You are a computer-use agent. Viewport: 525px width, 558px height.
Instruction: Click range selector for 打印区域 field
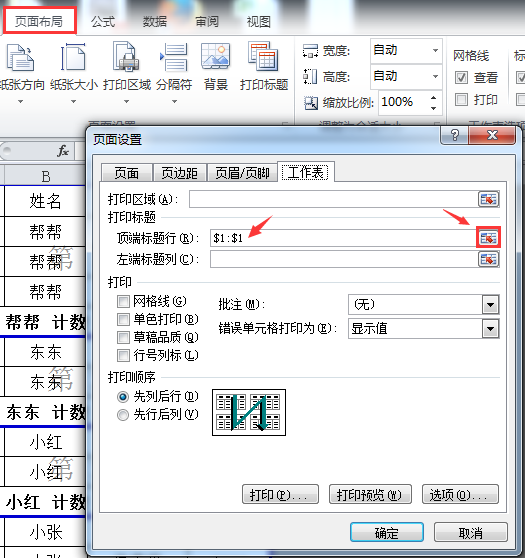(488, 199)
